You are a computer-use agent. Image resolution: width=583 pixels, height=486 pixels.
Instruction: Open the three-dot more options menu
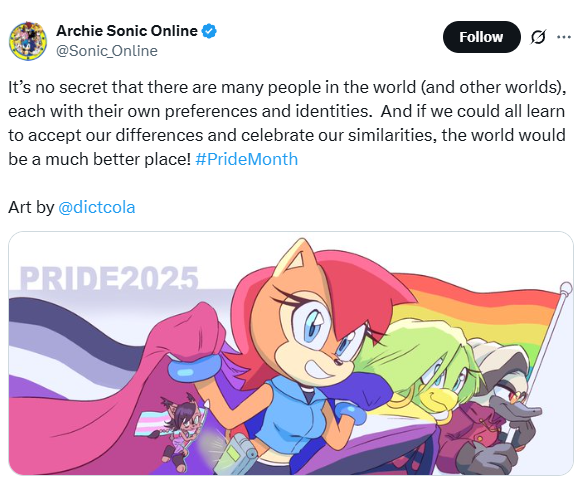(564, 37)
